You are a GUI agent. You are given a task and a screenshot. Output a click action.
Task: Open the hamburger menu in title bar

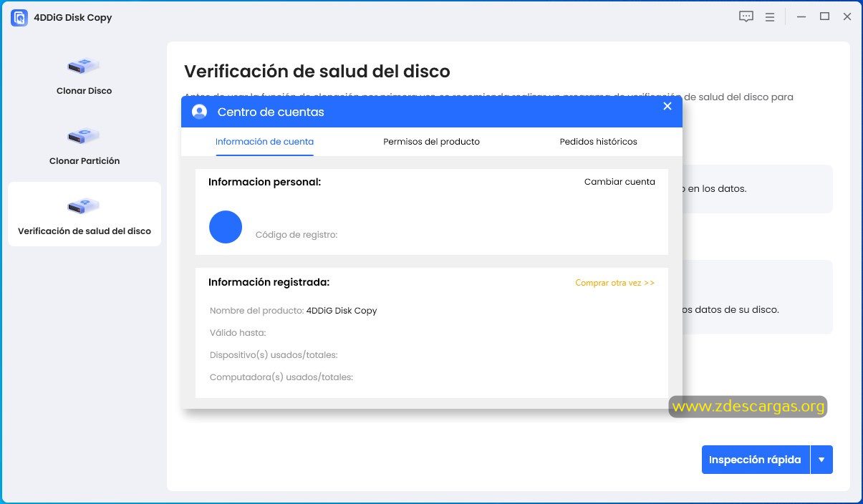point(770,16)
